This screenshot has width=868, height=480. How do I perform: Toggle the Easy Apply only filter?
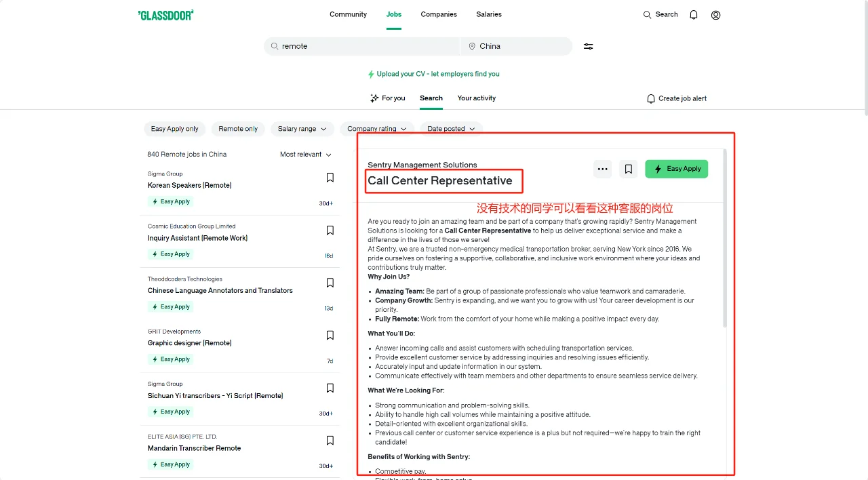tap(175, 129)
